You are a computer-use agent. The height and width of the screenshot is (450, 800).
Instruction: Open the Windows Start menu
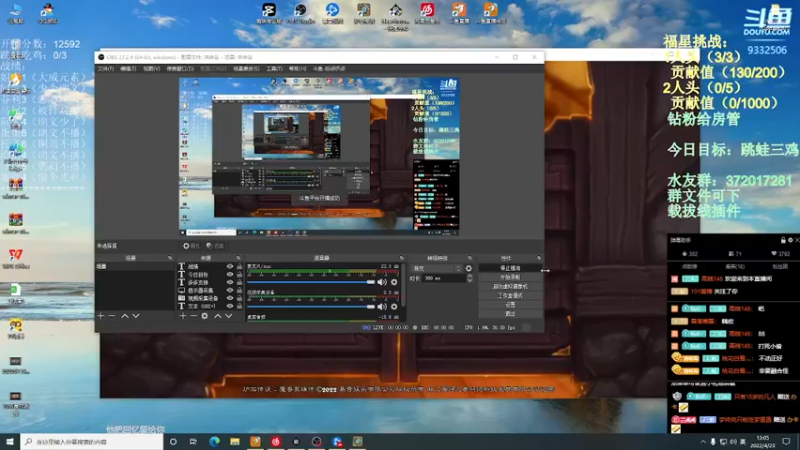[10, 441]
